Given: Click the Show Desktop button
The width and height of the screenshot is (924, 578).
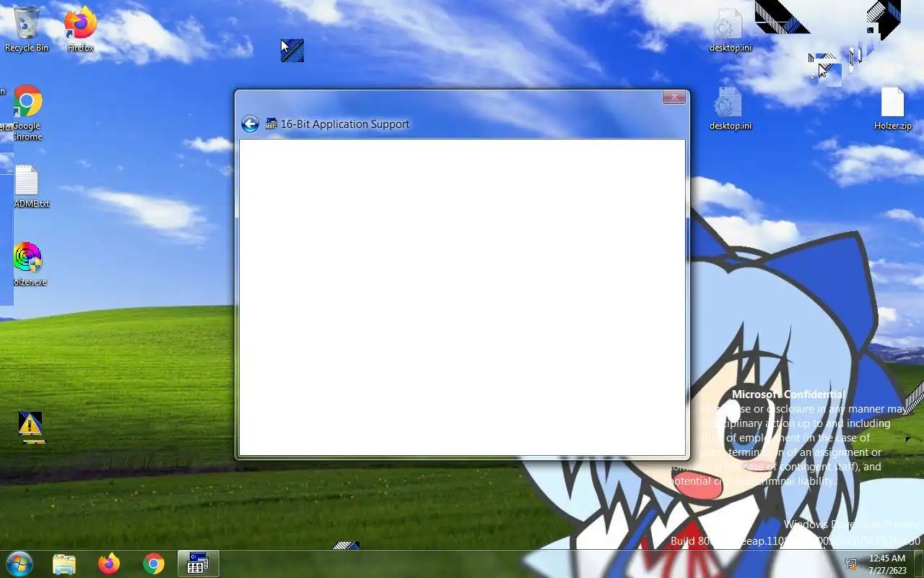Looking at the screenshot, I should click(x=918, y=564).
